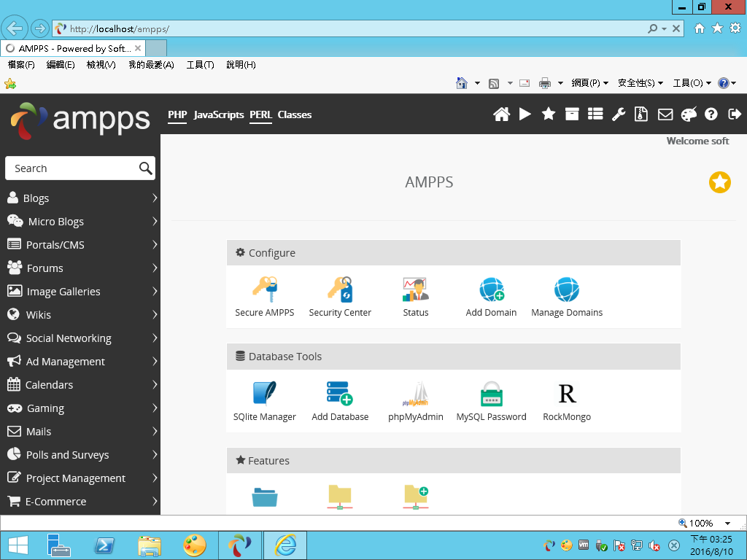Screen dimensions: 747x560
Task: Open the 說明(H) menu
Action: 241,65
